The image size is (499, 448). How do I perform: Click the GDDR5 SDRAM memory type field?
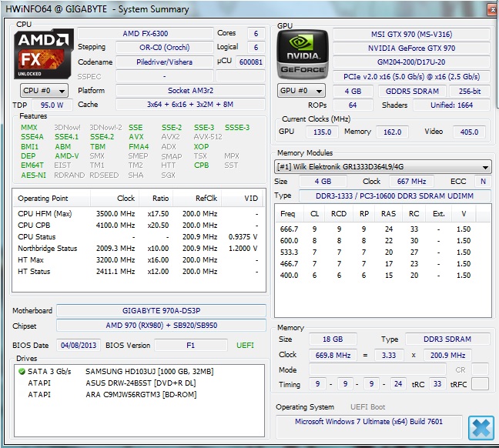click(412, 92)
